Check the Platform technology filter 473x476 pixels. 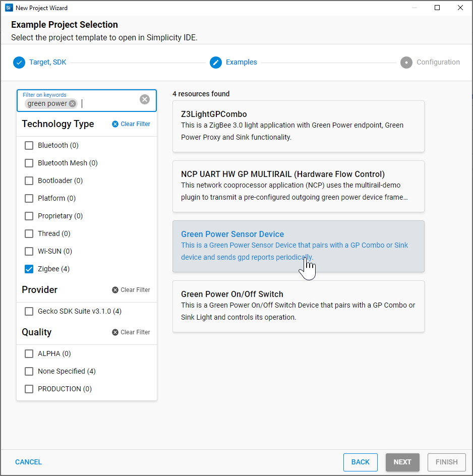(29, 198)
